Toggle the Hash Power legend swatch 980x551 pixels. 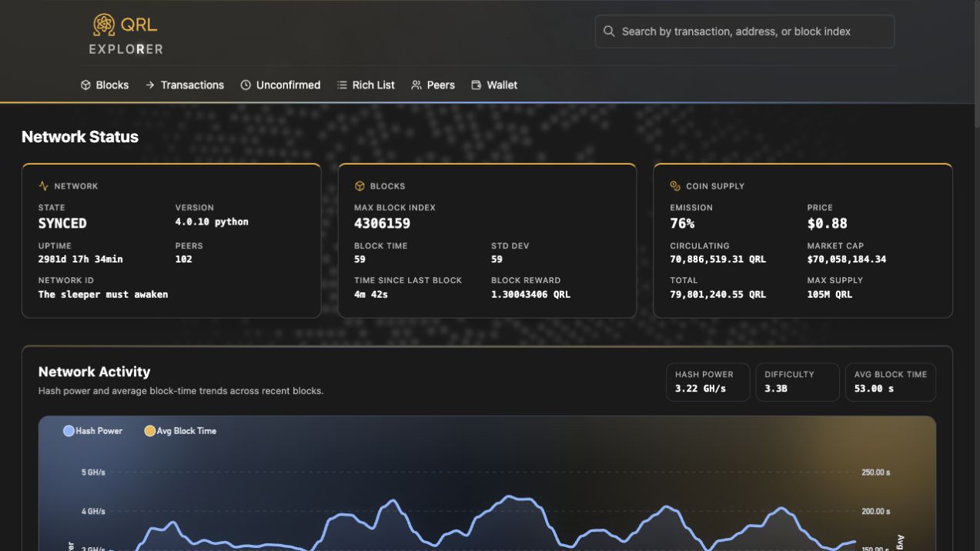[69, 431]
